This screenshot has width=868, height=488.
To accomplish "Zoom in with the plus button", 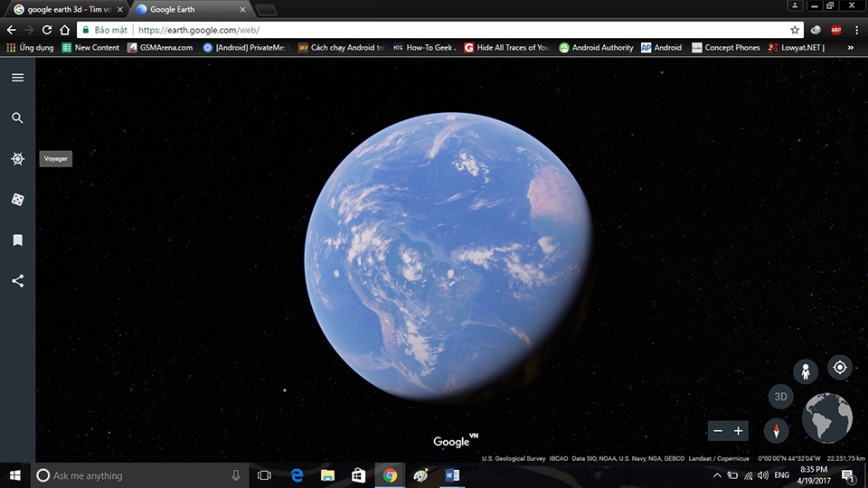I will coord(739,431).
